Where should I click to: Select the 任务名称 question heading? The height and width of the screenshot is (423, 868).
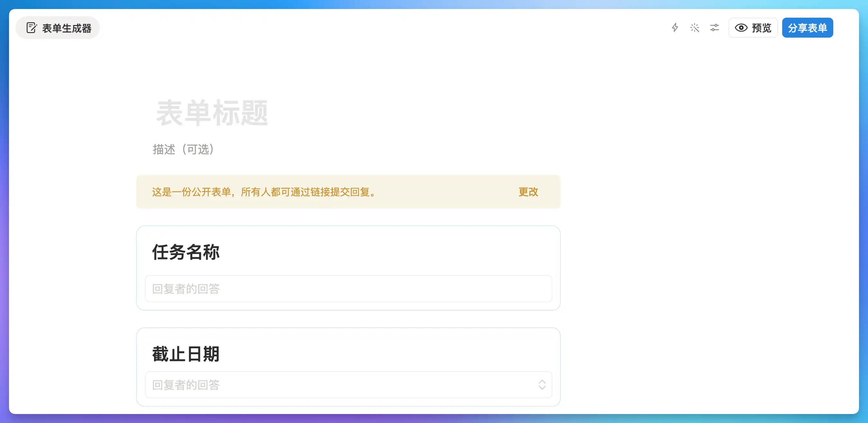pos(186,252)
